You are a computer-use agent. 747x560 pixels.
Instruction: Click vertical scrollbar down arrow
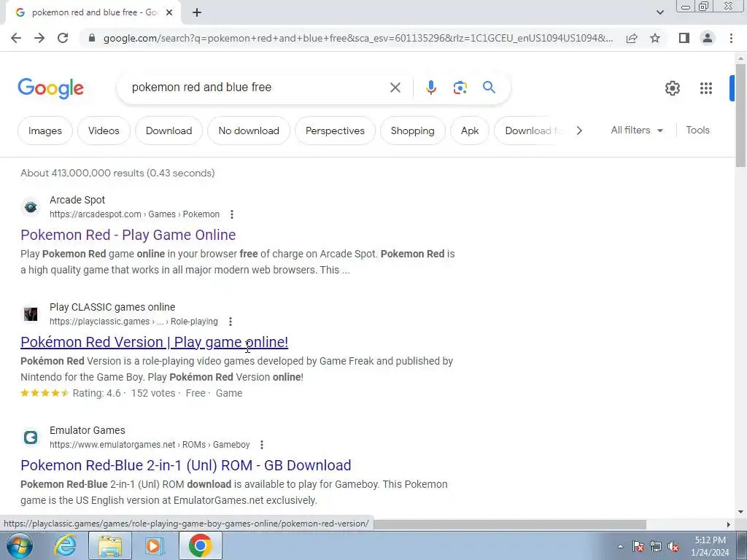point(740,512)
